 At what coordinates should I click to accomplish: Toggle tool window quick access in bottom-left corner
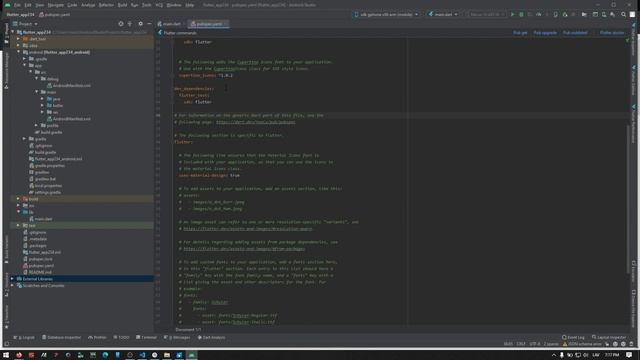tap(7, 344)
